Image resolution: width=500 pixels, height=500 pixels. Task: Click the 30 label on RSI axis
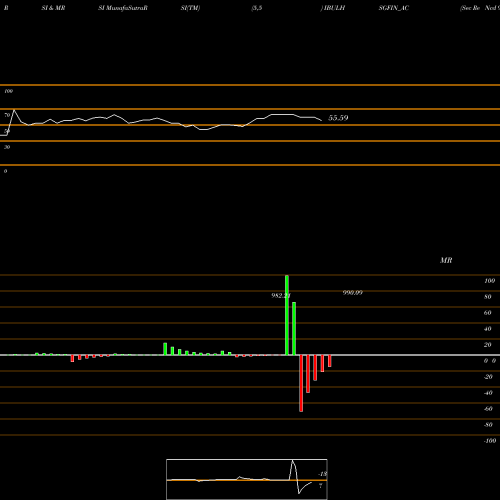(x=7, y=147)
